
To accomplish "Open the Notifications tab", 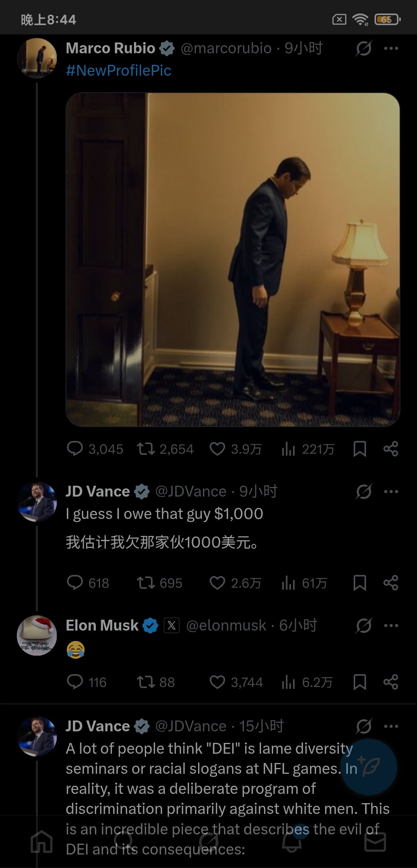I will point(292,842).
